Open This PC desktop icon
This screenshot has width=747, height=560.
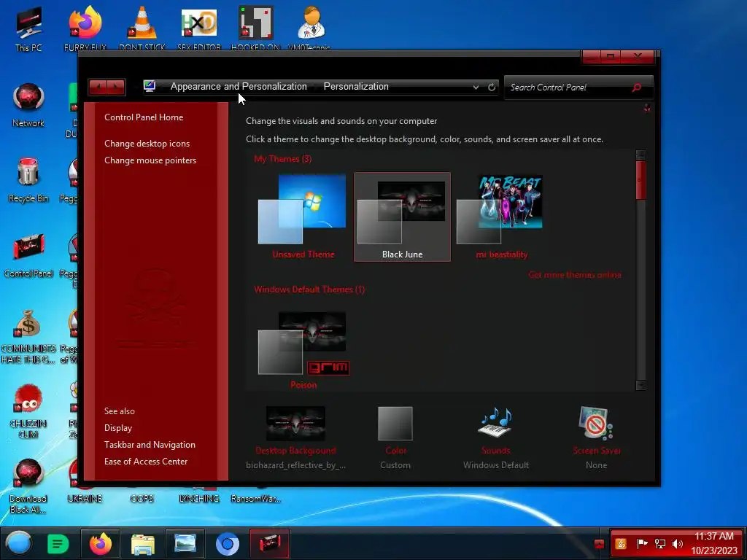(x=28, y=29)
